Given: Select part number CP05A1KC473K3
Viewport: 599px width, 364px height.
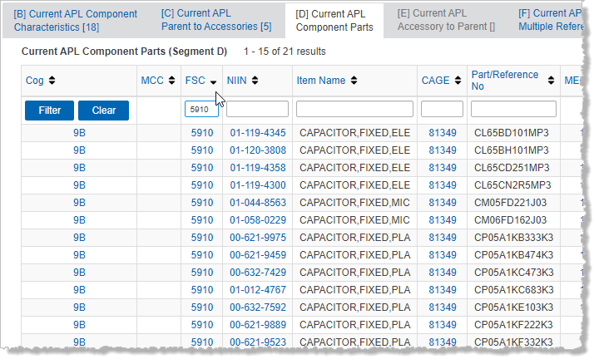Looking at the screenshot, I should click(514, 273).
